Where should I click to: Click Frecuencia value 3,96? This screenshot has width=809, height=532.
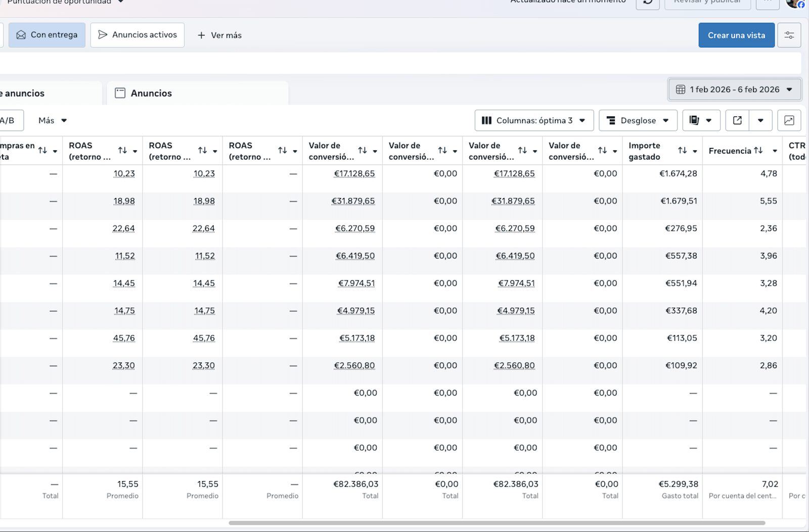769,256
